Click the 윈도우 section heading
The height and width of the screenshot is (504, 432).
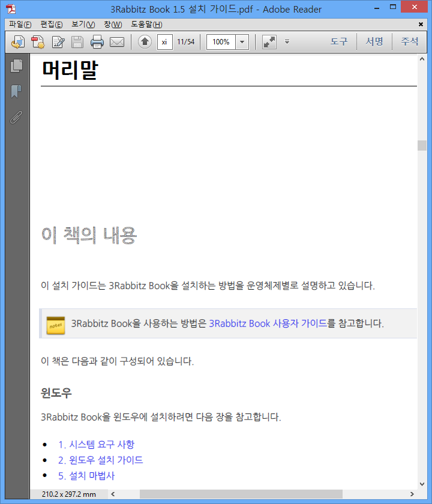pyautogui.click(x=56, y=393)
